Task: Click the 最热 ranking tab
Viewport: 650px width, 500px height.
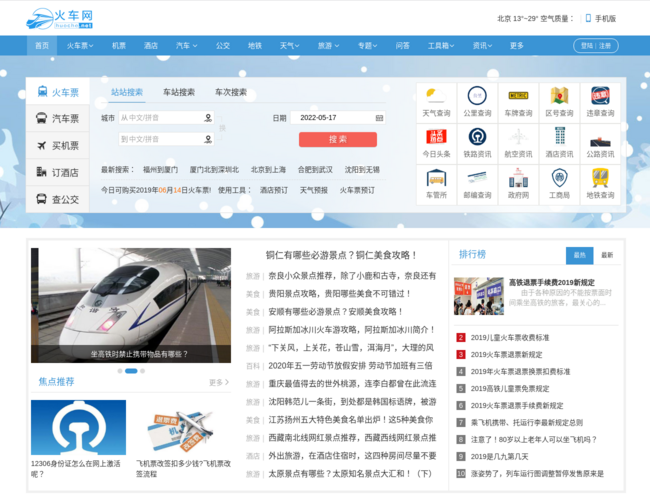Action: 580,255
